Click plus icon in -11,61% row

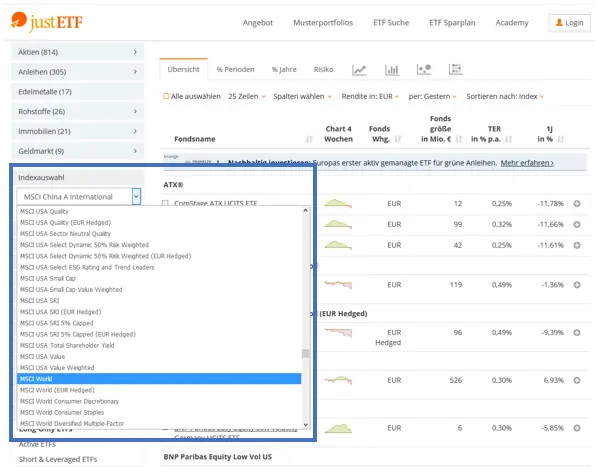[x=577, y=245]
